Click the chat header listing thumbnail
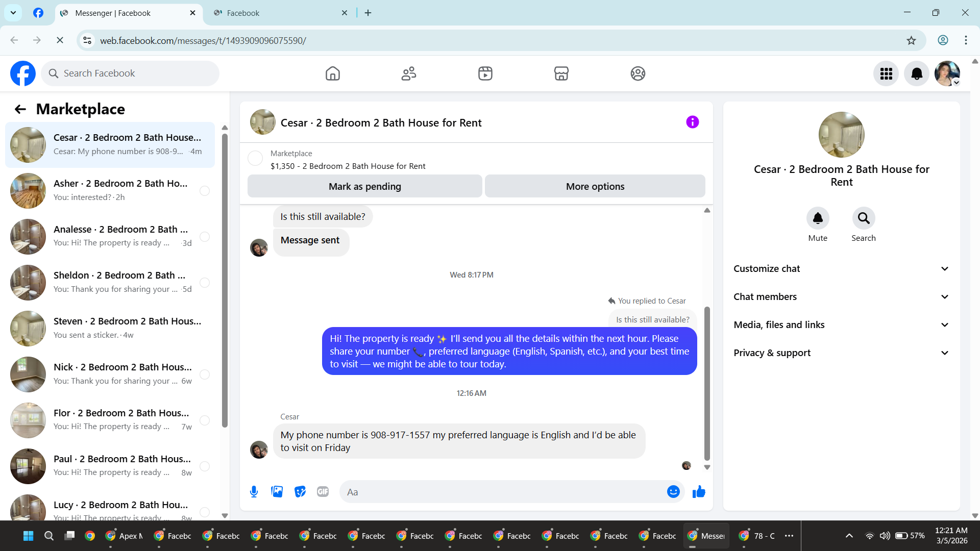 [x=263, y=122]
